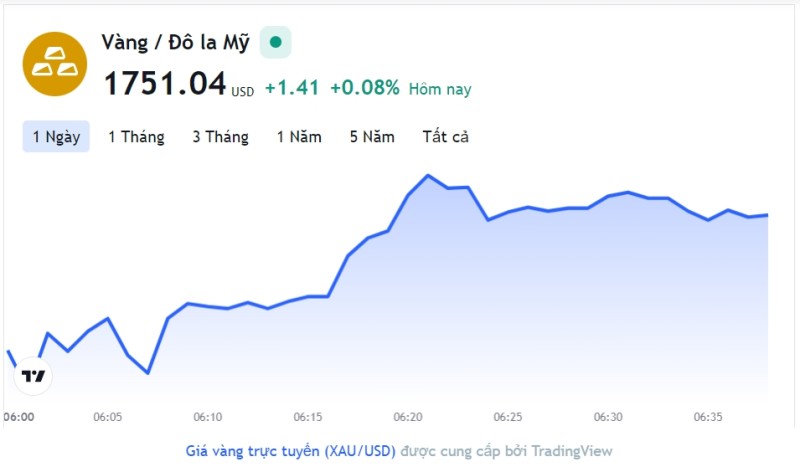Click the 1751.04 price value
This screenshot has width=800, height=472.
(x=165, y=83)
